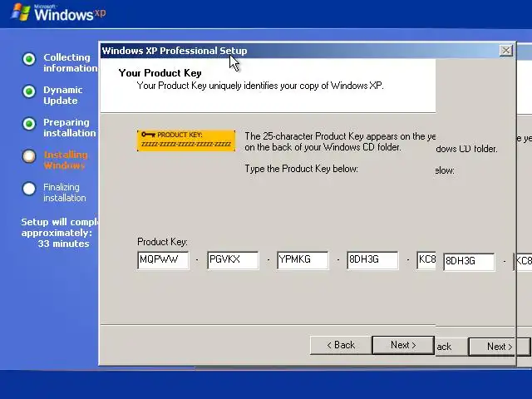Click the "Type the Product Key below:" text

pos(301,169)
